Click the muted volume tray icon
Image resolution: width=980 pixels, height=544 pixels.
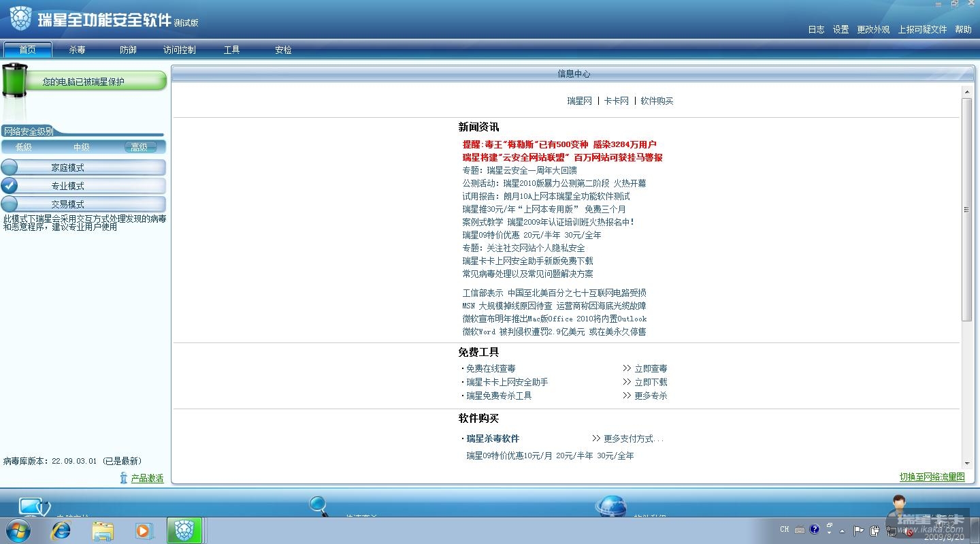point(907,531)
